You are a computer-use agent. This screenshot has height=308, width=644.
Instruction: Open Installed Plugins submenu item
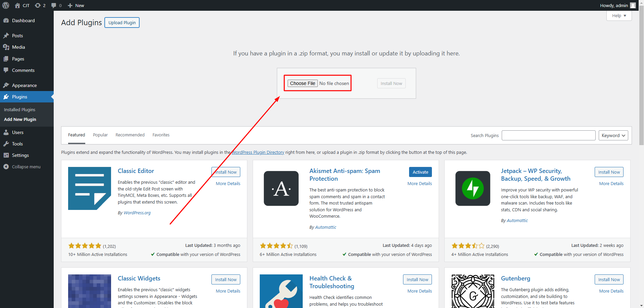[19, 109]
